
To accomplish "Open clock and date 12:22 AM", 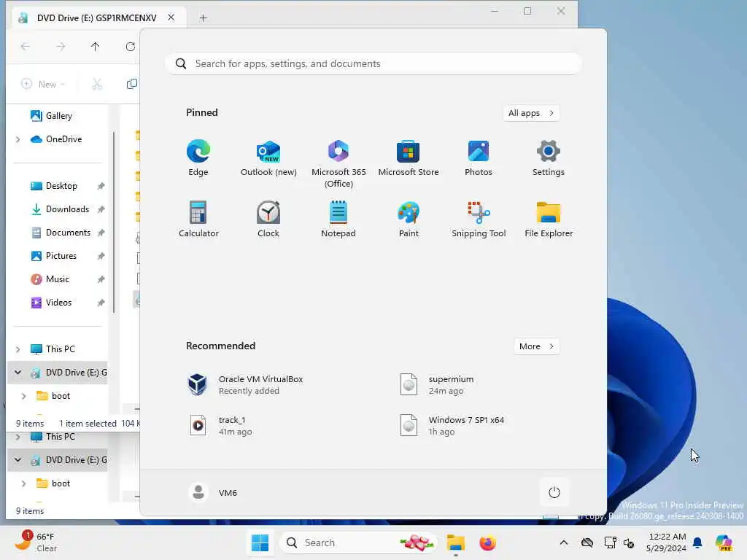I will click(666, 542).
